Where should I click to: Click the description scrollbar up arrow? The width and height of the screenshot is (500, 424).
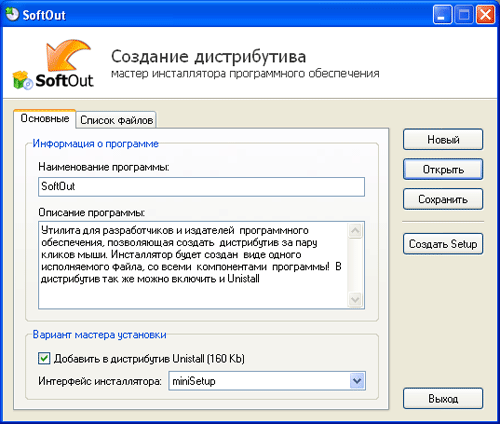355,231
